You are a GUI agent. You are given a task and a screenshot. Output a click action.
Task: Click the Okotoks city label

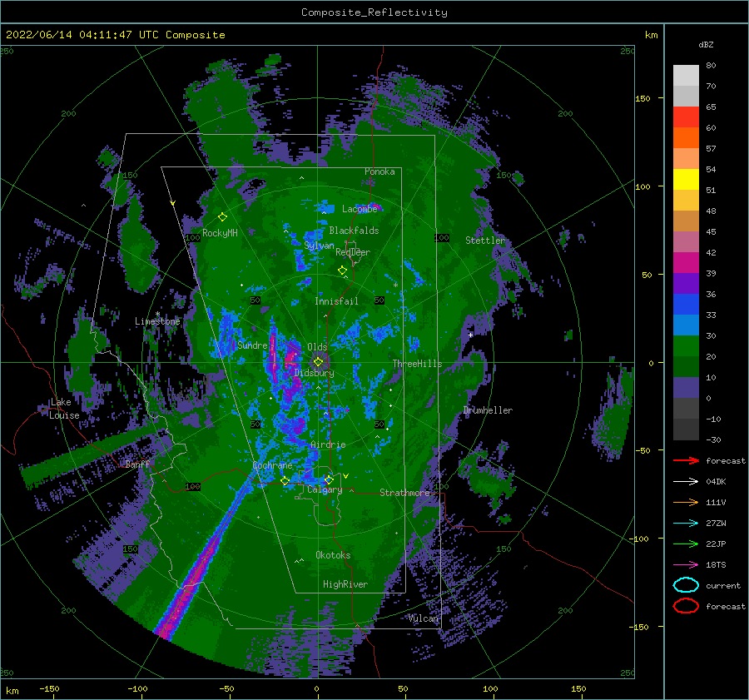[333, 555]
